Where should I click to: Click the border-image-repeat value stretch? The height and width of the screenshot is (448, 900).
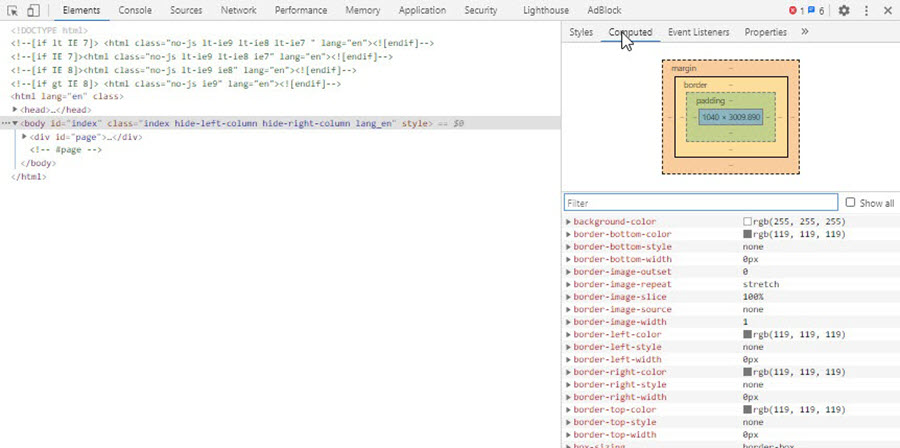pyautogui.click(x=761, y=284)
